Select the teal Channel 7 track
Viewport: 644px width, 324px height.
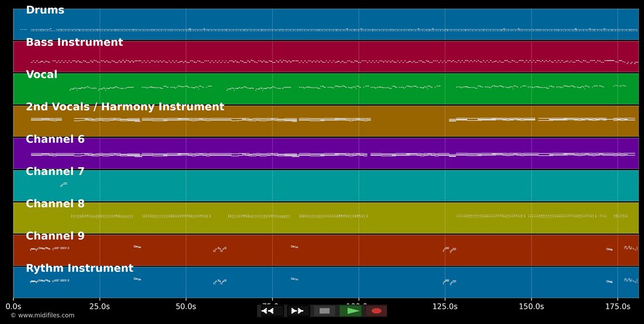click(326, 186)
